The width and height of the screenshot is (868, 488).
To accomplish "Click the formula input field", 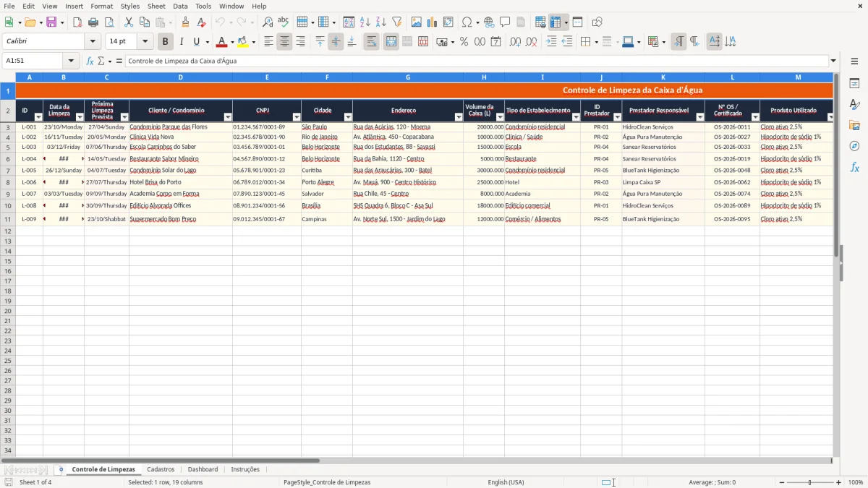I will click(477, 61).
